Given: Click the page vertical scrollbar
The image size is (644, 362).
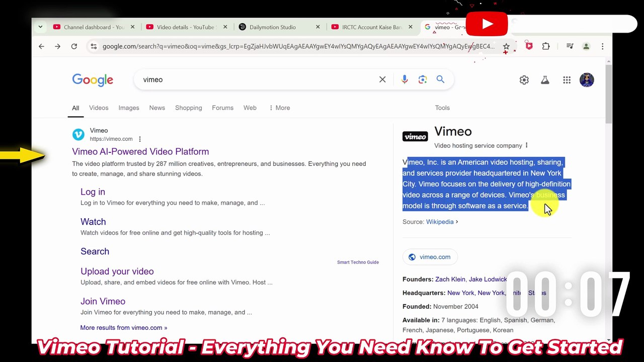Looking at the screenshot, I should tap(609, 93).
